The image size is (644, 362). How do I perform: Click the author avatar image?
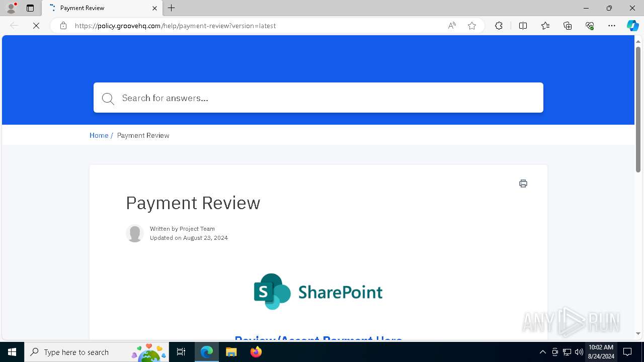pyautogui.click(x=135, y=233)
